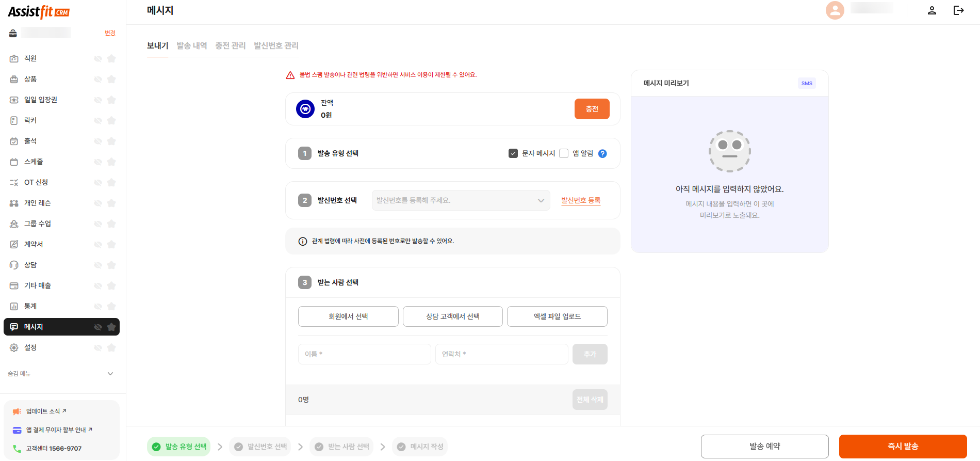This screenshot has width=980, height=461.
Task: Star the 계약서 menu item
Action: coord(111,244)
